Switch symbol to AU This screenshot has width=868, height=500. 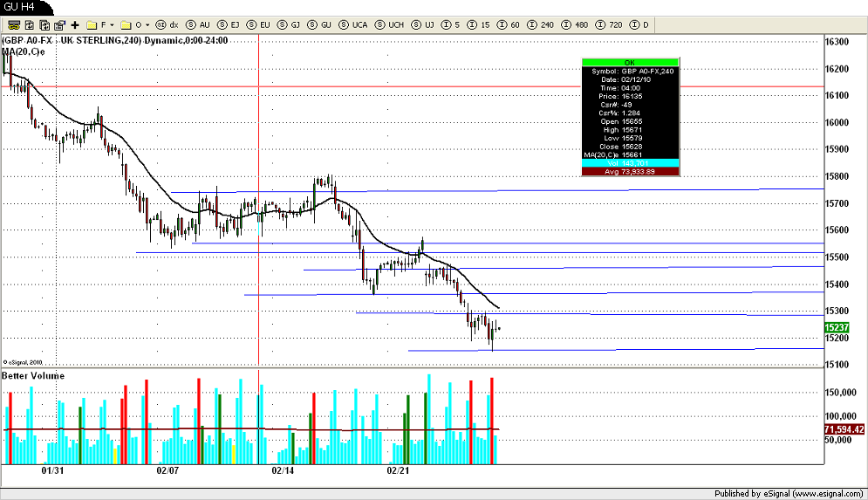198,25
